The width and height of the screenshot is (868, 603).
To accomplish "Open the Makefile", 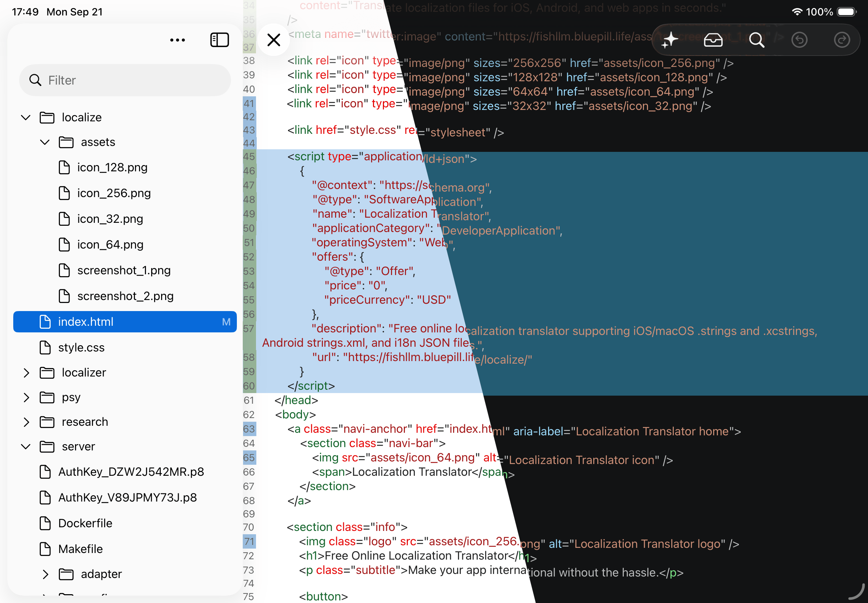I will click(x=71, y=549).
